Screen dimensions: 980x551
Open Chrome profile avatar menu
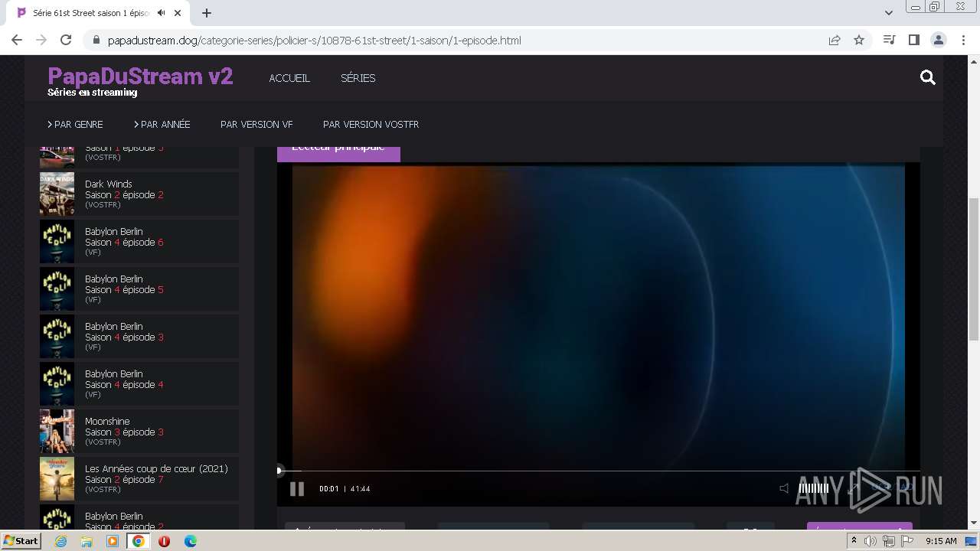pos(939,40)
